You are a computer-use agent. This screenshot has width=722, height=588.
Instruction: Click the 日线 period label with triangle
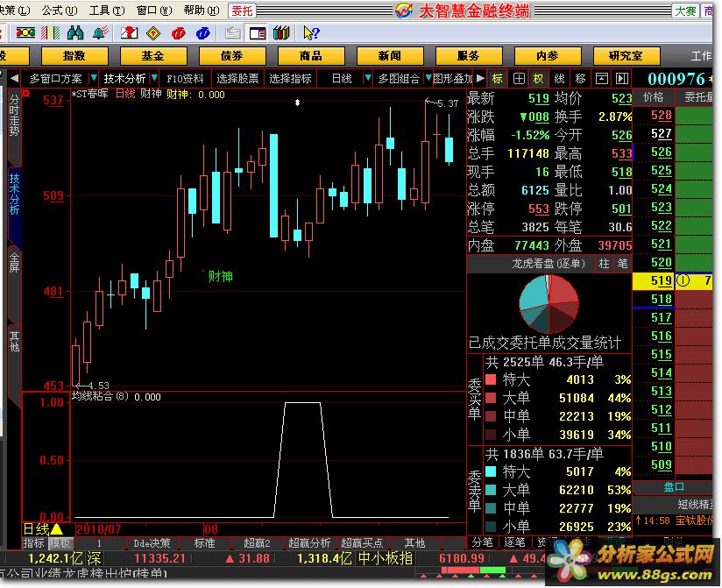pyautogui.click(x=43, y=529)
